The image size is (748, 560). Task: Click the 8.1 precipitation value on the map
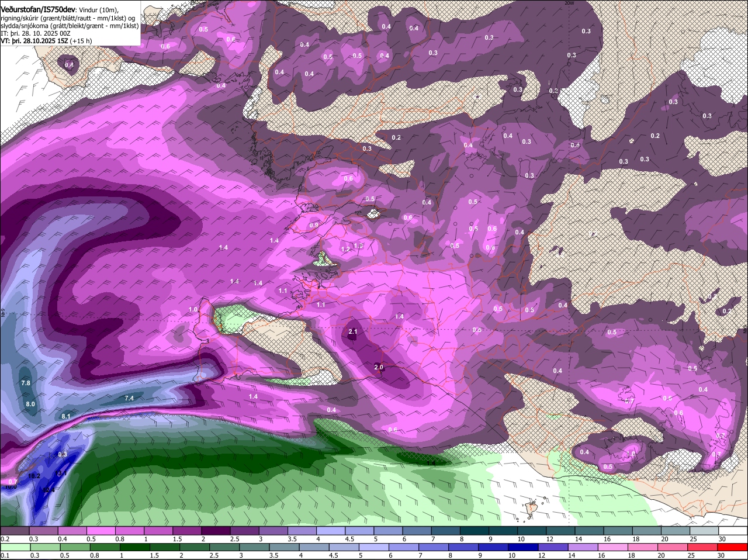pos(66,417)
